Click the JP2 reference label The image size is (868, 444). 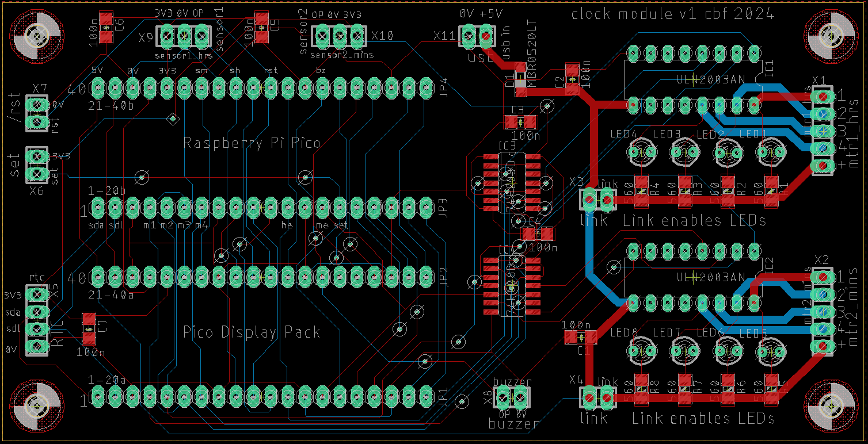443,277
